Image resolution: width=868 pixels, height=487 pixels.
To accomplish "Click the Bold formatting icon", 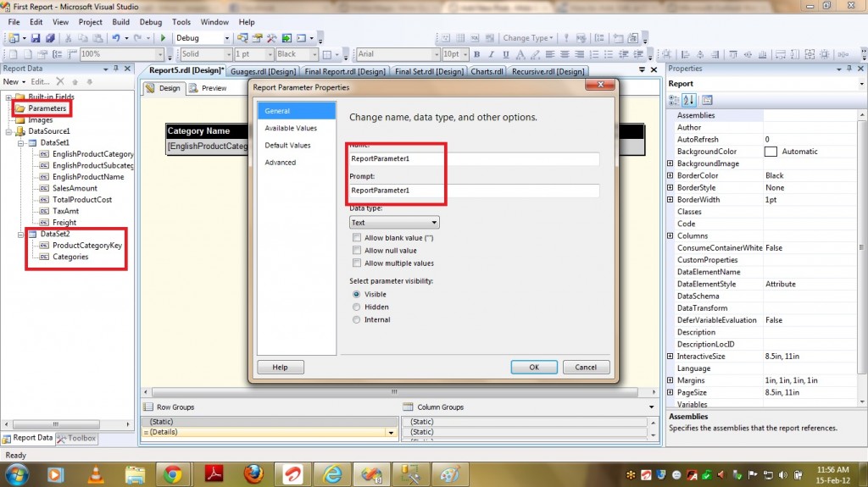I will pyautogui.click(x=477, y=54).
